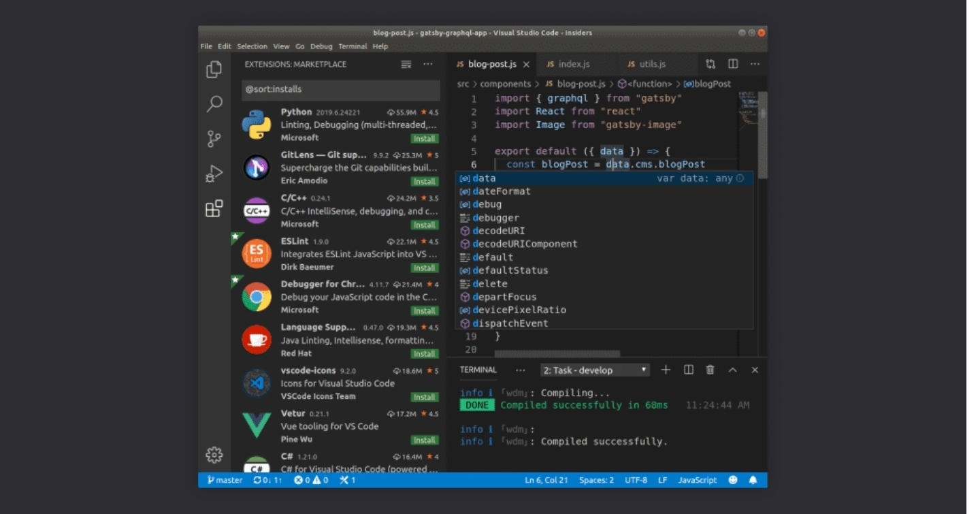Add a new terminal with plus icon
980x514 pixels.
pos(666,370)
